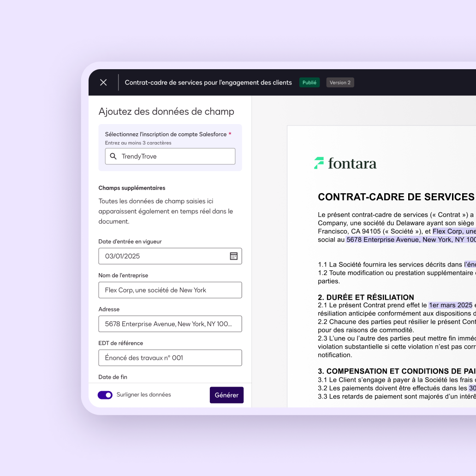
Task: Click the 'Champs supplémentaires' label
Action: 132,188
